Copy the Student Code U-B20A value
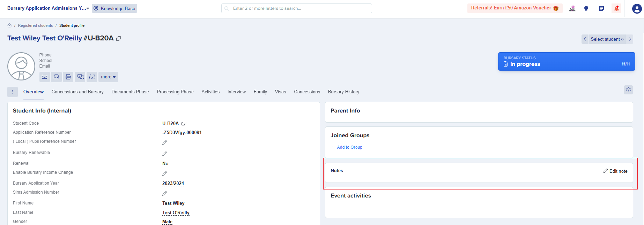644x225 pixels. tap(184, 123)
